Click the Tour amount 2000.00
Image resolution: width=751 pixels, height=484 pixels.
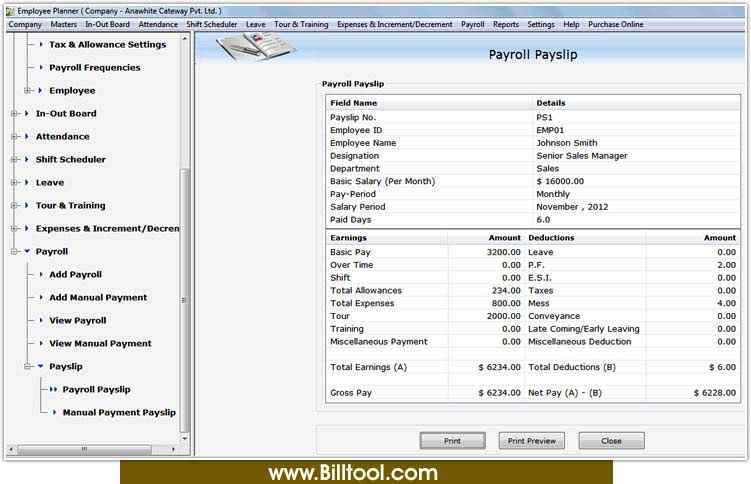tap(503, 316)
